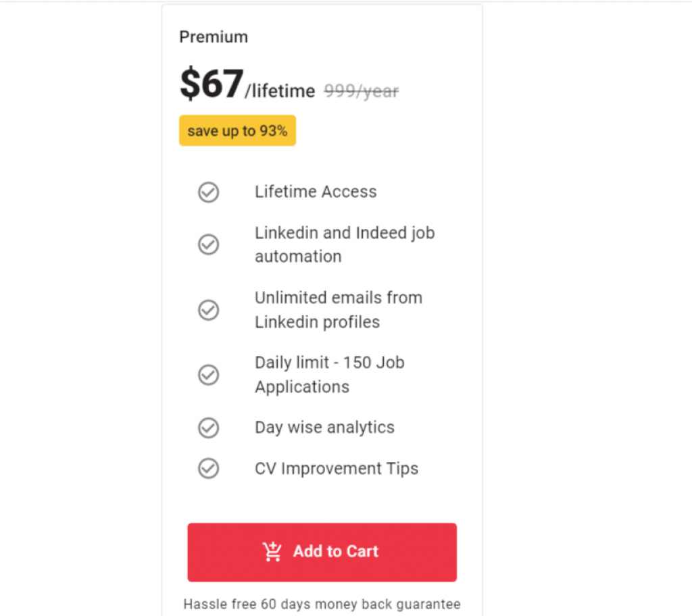Click the shopping cart icon on button
This screenshot has height=616, width=692.
pos(272,552)
